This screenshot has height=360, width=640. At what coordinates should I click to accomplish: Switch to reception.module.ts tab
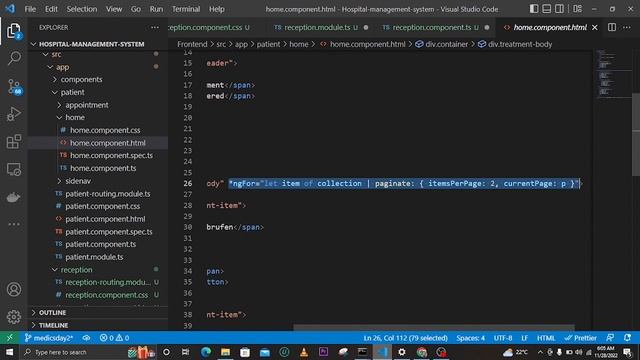tap(321, 27)
